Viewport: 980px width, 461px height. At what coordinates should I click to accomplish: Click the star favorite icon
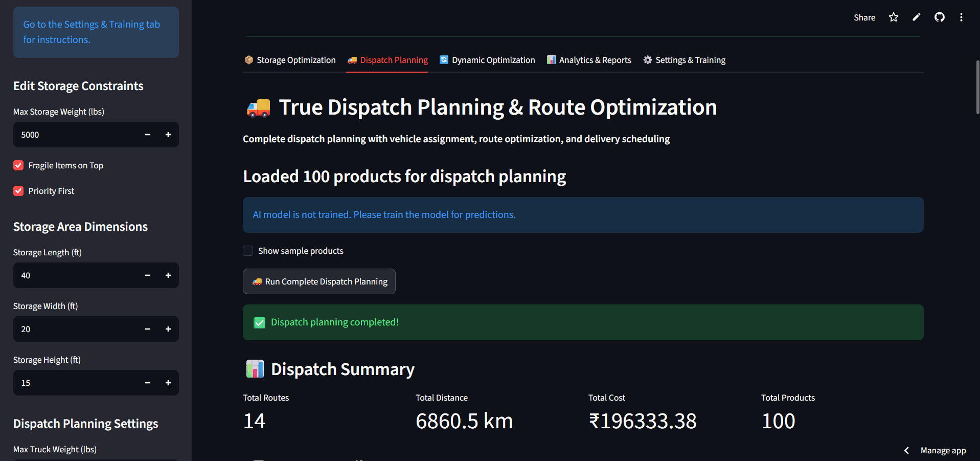(894, 17)
